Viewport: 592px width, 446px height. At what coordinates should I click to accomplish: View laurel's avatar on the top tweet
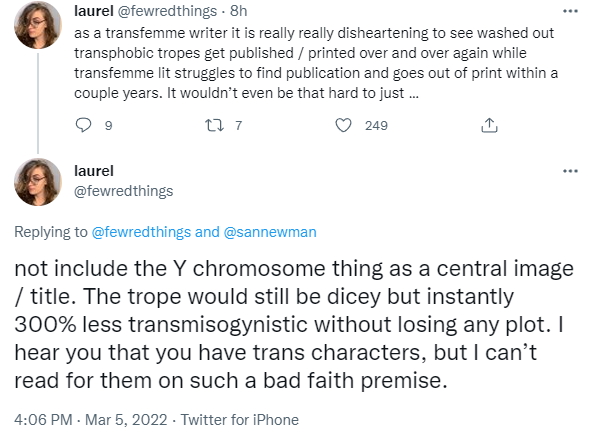(38, 25)
